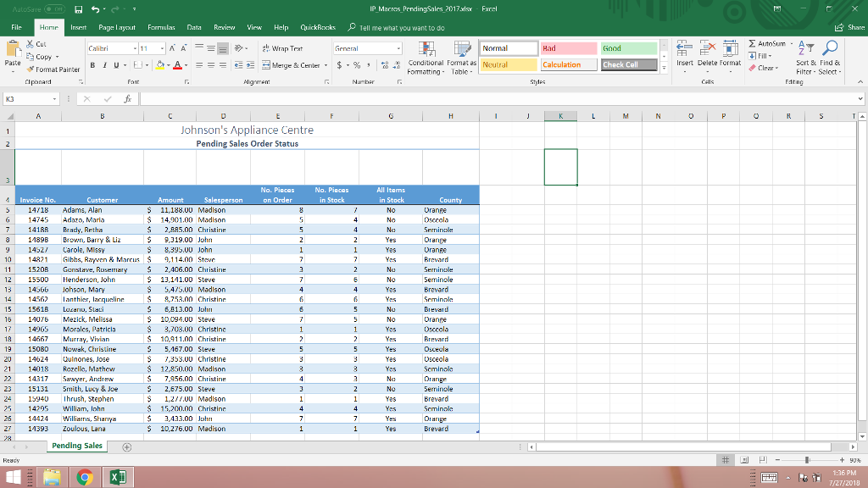Open Find & Select
868x488 pixels.
tap(830, 58)
